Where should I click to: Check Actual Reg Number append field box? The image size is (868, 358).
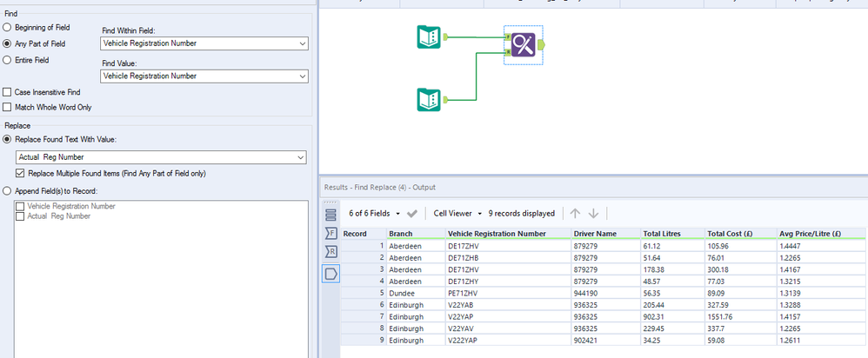[21, 216]
